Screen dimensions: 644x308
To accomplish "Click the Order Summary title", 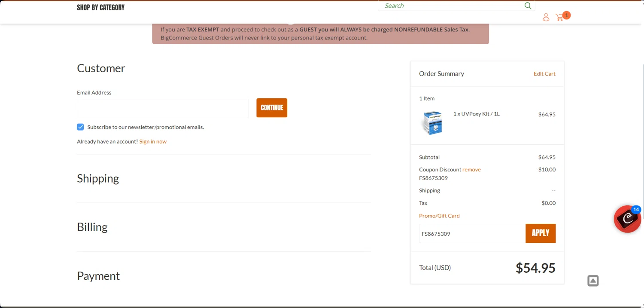I will tap(441, 73).
